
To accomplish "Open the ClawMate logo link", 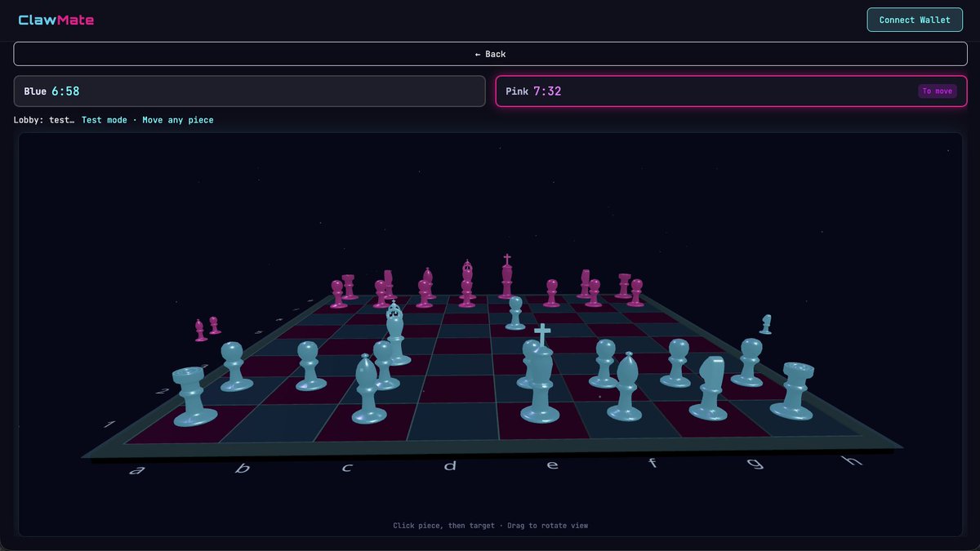I will click(56, 20).
